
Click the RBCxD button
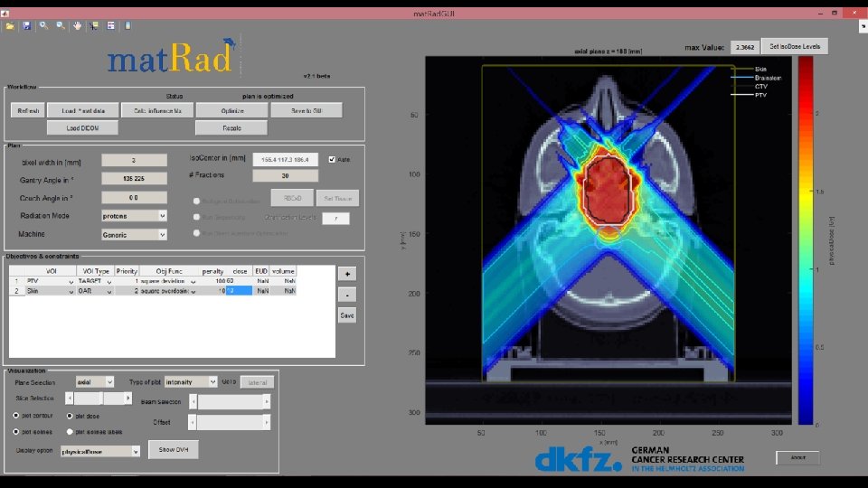tap(292, 198)
